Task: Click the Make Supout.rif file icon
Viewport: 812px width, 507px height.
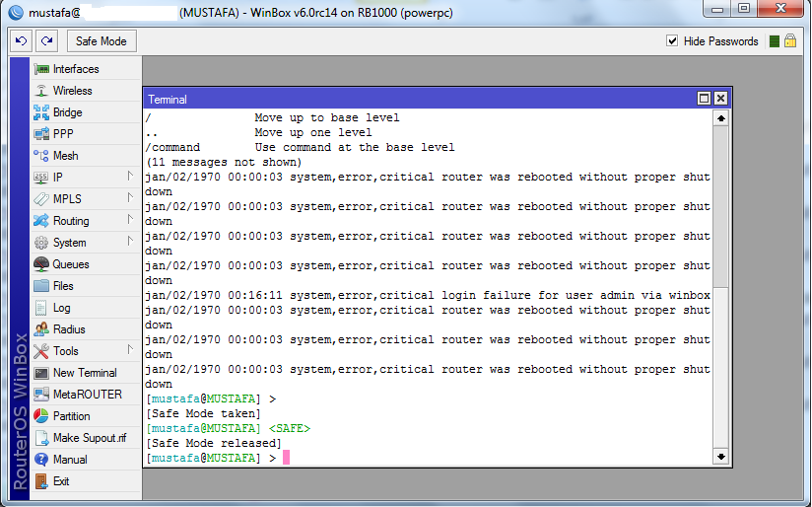Action: pyautogui.click(x=41, y=438)
